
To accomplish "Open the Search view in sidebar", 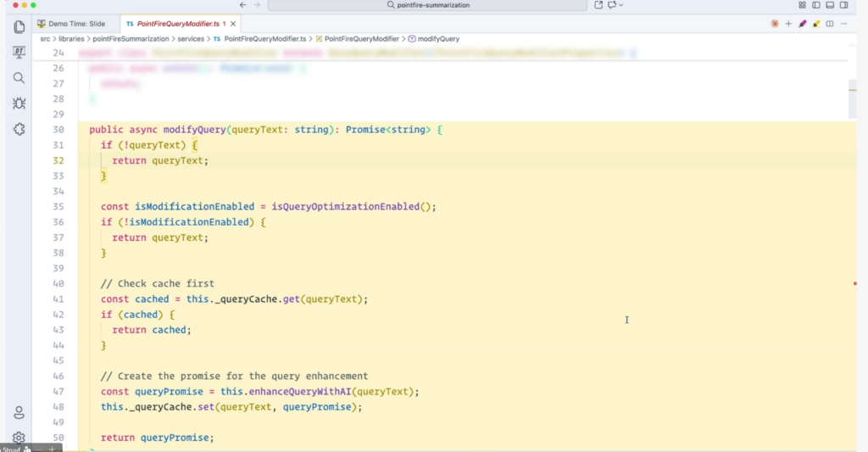I will pyautogui.click(x=19, y=78).
